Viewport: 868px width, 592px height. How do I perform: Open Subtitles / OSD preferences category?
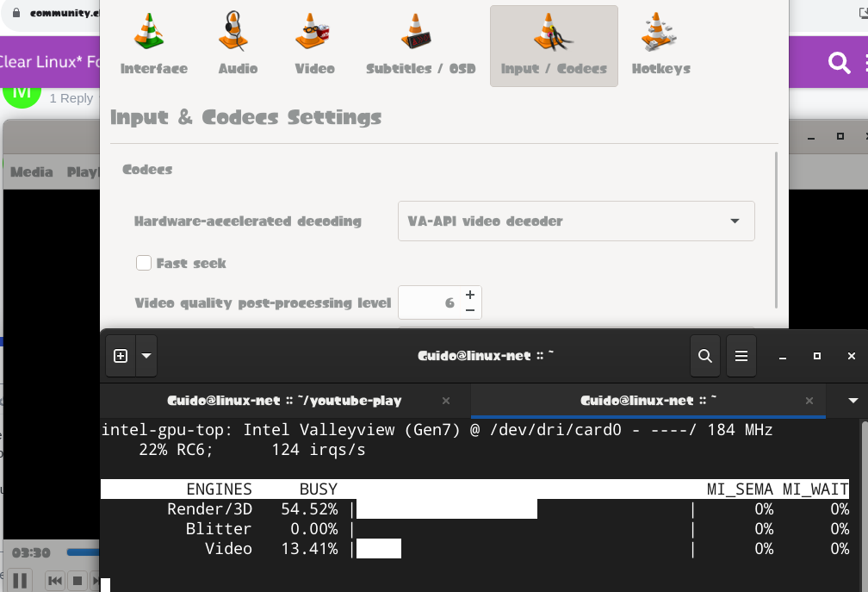pos(421,46)
